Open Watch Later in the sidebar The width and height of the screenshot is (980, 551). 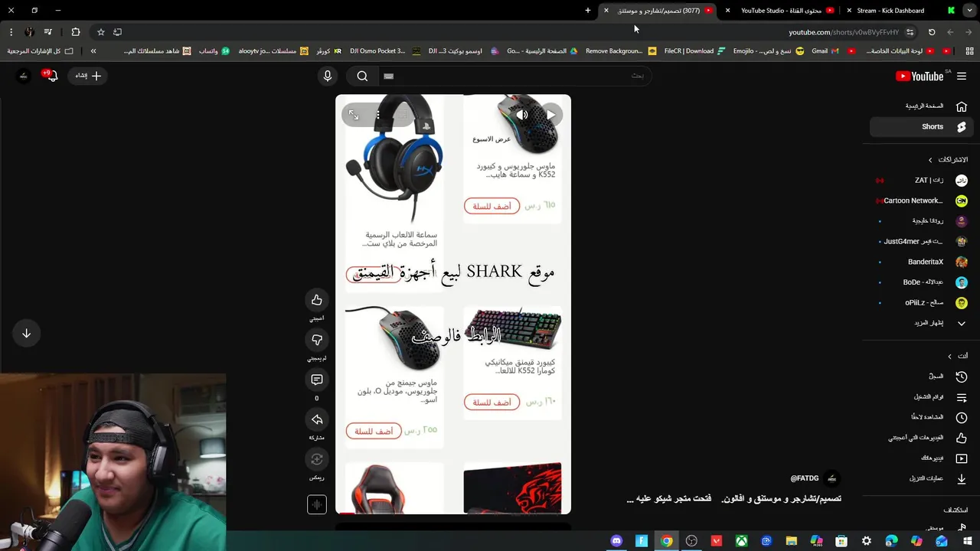pyautogui.click(x=922, y=417)
